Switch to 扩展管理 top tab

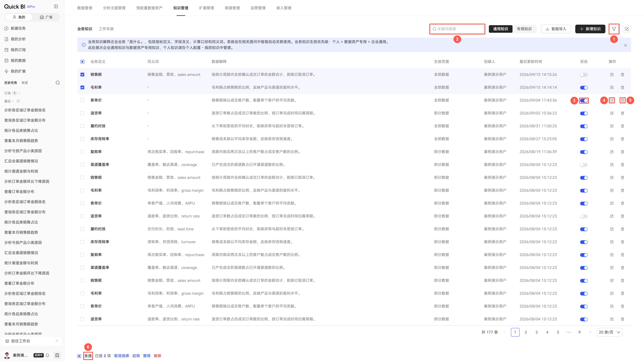(206, 8)
